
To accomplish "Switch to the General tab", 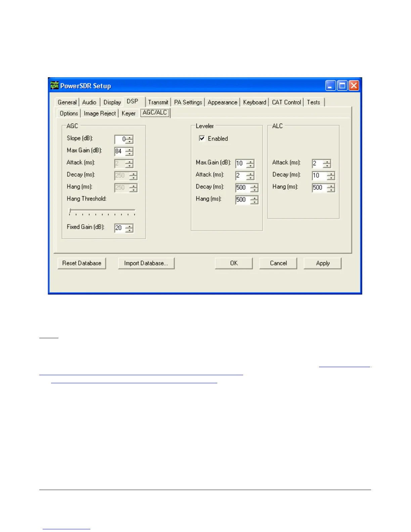I will (67, 102).
